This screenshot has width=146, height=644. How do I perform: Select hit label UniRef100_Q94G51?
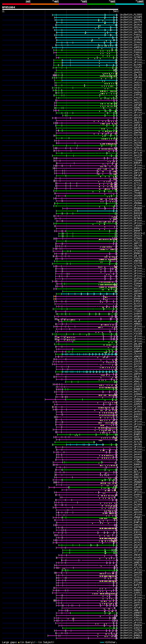(x=131, y=72)
